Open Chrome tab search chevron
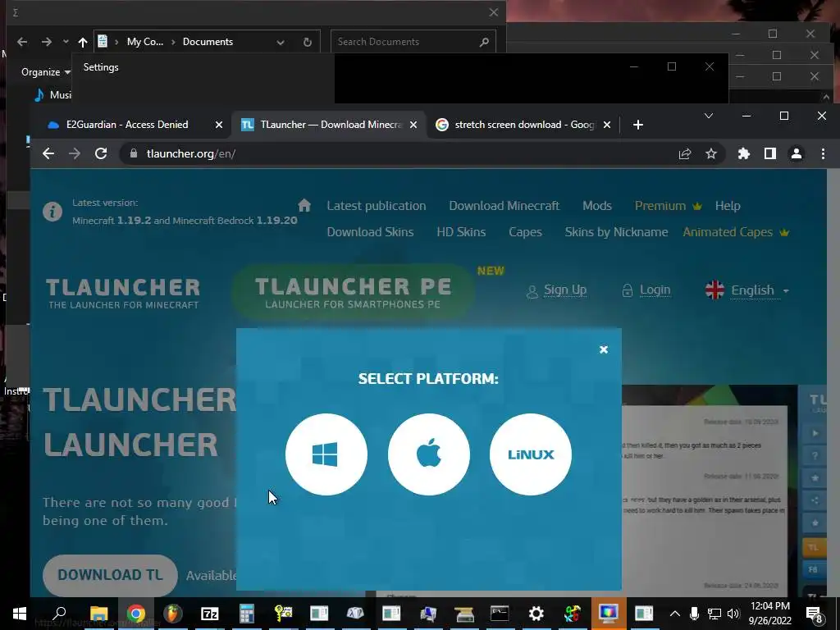 click(708, 116)
